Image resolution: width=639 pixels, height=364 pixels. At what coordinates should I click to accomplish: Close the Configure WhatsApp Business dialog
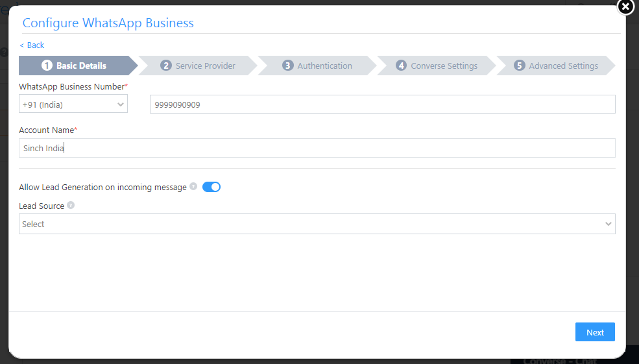click(x=625, y=7)
